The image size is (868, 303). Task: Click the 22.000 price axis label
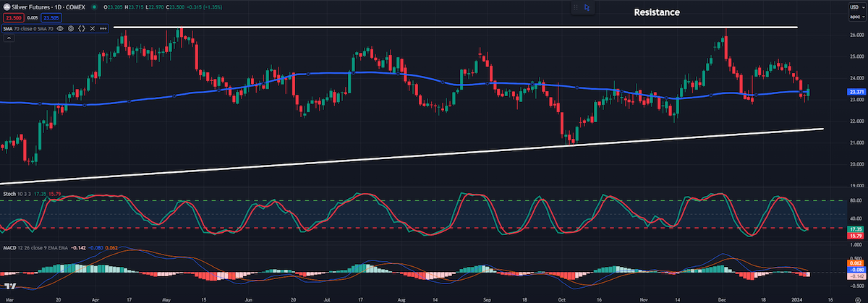pos(856,121)
